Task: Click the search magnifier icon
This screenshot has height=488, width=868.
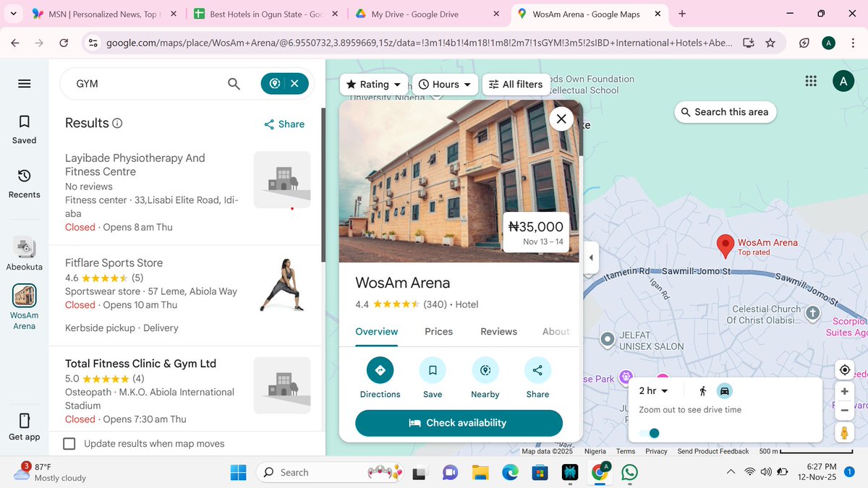Action: pyautogui.click(x=234, y=84)
